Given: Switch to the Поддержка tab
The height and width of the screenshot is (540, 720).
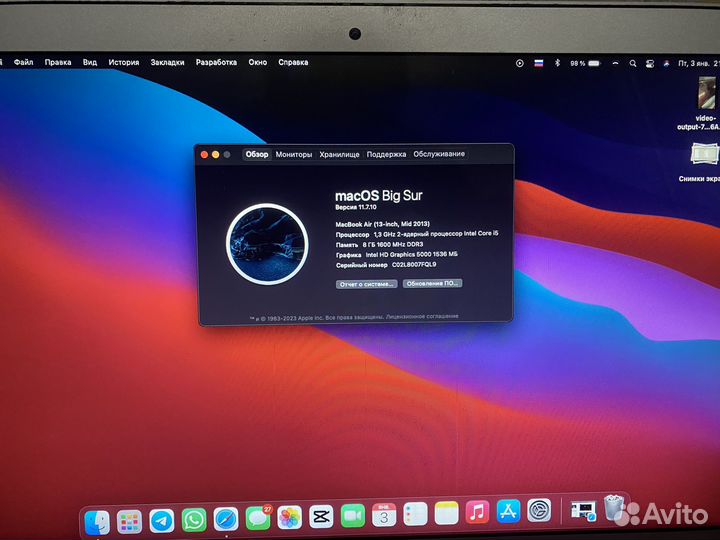Looking at the screenshot, I should tap(386, 154).
